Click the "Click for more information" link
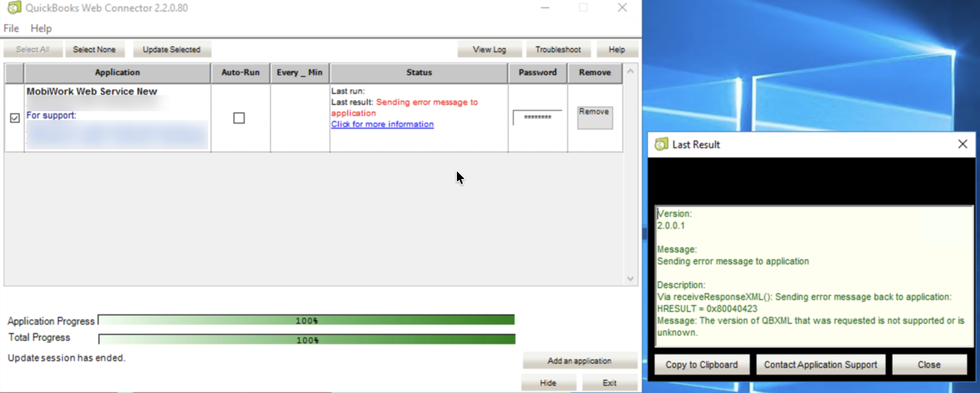 [382, 124]
